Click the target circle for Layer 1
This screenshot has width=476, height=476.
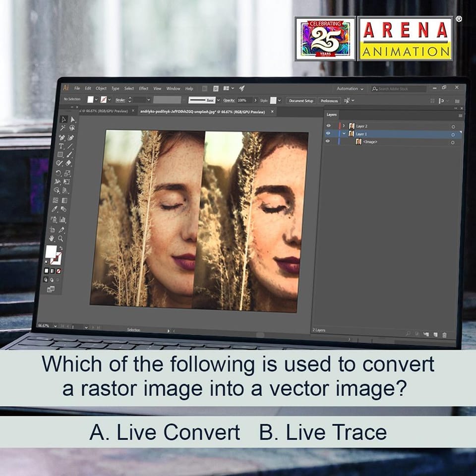[453, 135]
